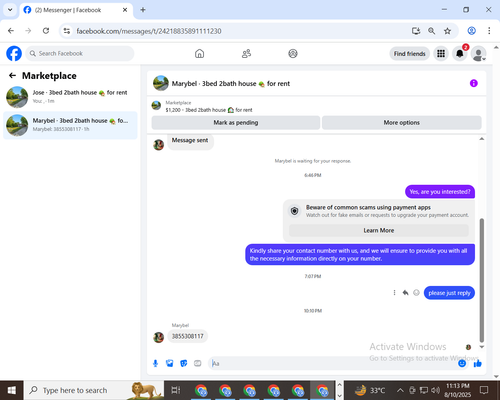Open the zoom control icon

point(431,31)
